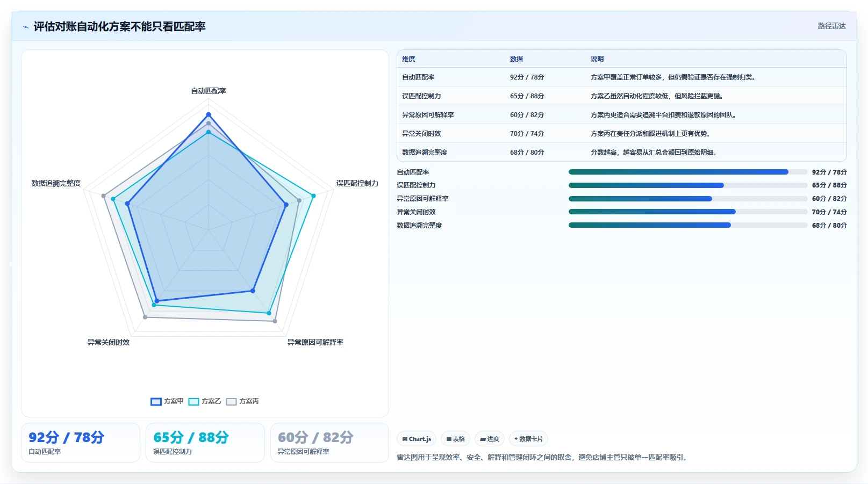Click table row label 异常原因可解释率

pyautogui.click(x=428, y=115)
